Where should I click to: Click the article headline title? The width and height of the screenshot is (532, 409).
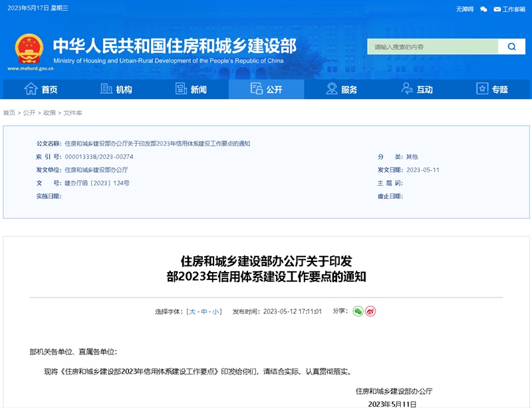267,269
